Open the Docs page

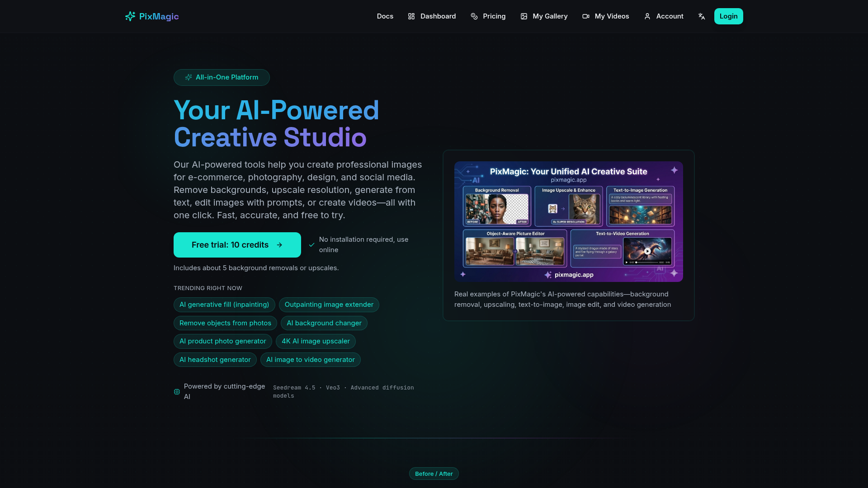point(385,16)
